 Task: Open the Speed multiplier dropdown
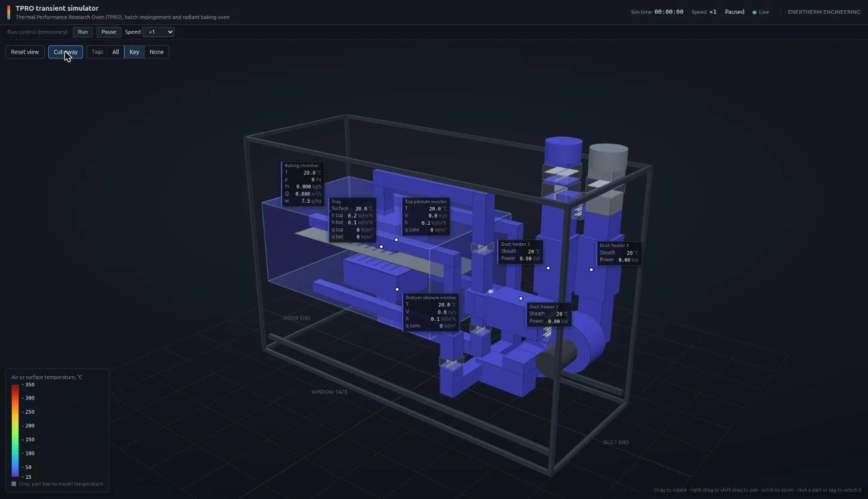click(158, 32)
